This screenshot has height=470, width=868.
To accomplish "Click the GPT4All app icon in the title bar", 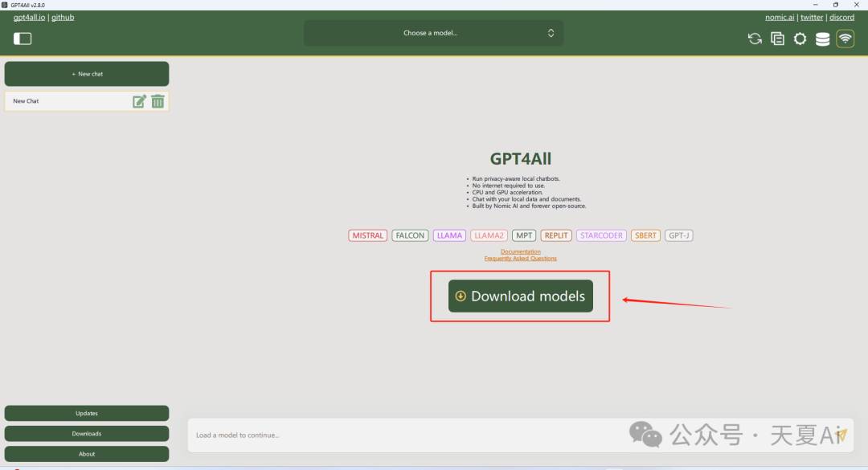I will click(5, 5).
